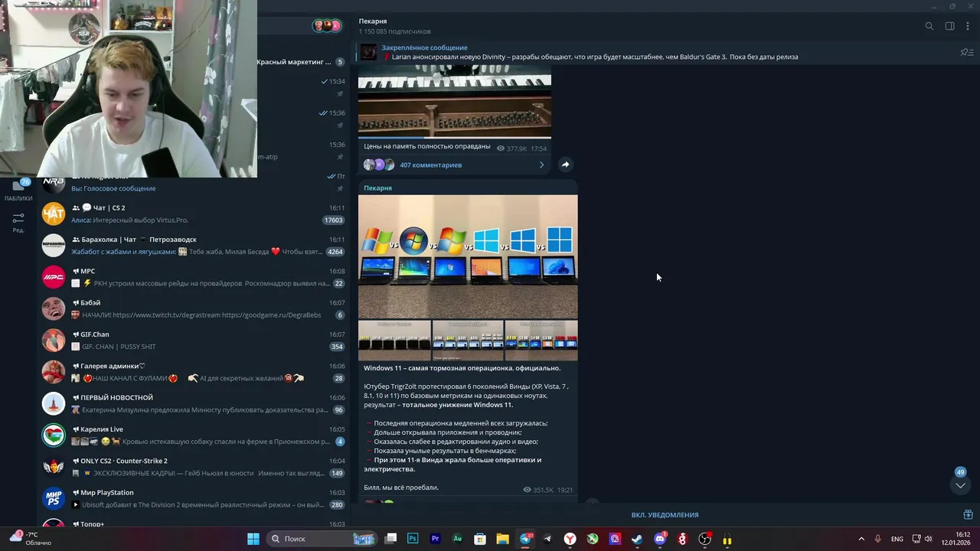This screenshot has width=980, height=551.
Task: Search within the Пекарня channel using magnifier icon
Action: pyautogui.click(x=929, y=26)
